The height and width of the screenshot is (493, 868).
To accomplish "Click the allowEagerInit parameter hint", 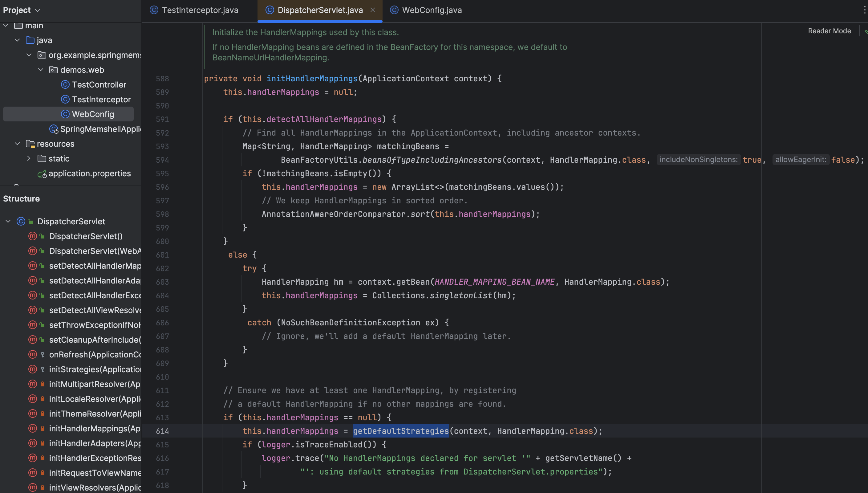I will coord(801,160).
